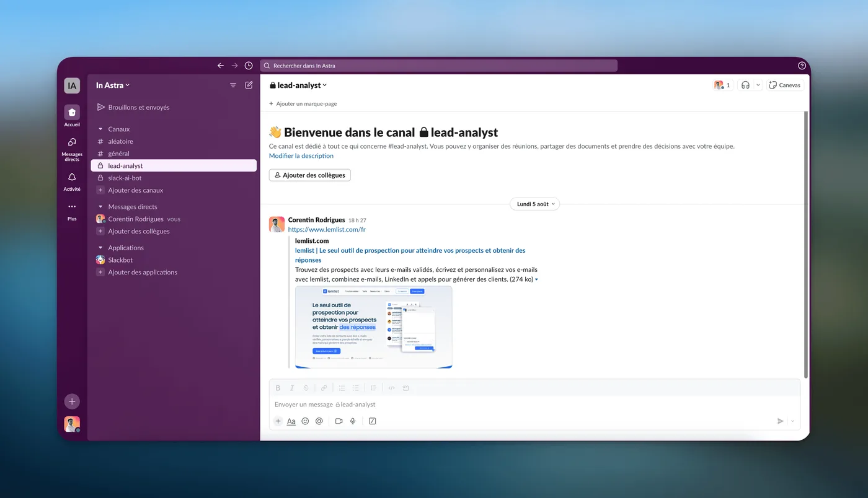Viewport: 868px width, 498px height.
Task: Open the Plus three-dots menu
Action: [x=72, y=207]
